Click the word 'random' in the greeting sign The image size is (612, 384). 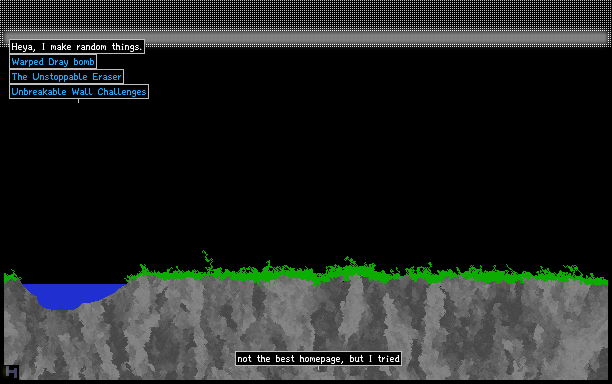[x=91, y=47]
